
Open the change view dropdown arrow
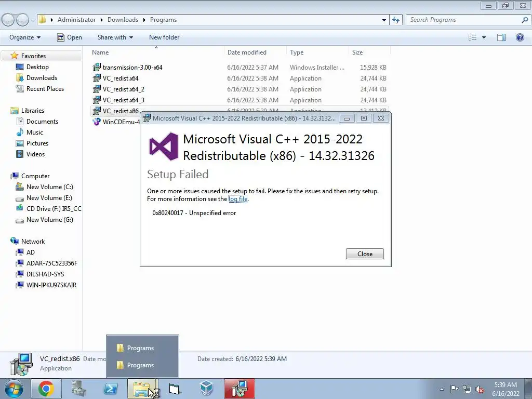coord(484,37)
